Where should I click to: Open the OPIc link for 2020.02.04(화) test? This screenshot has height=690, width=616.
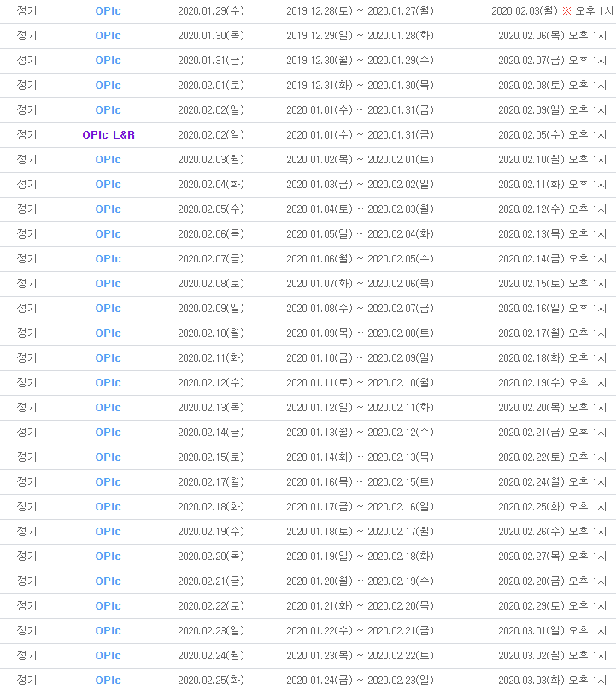pos(109,184)
